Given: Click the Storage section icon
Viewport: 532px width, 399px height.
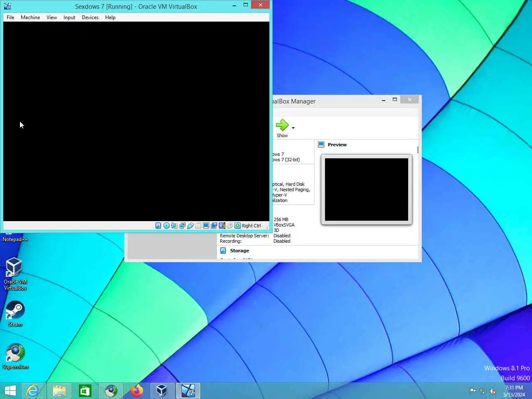Looking at the screenshot, I should click(223, 251).
